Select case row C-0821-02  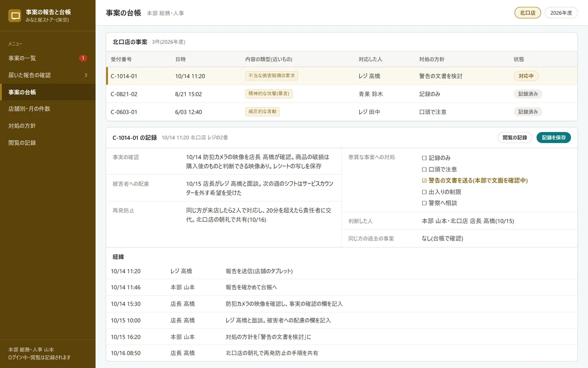pyautogui.click(x=342, y=94)
